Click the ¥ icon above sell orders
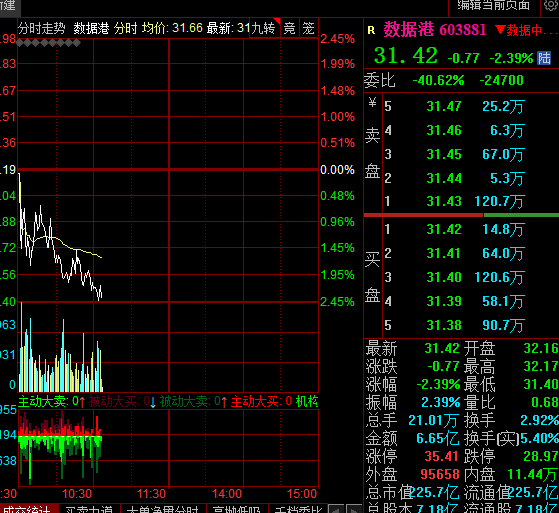 372,103
